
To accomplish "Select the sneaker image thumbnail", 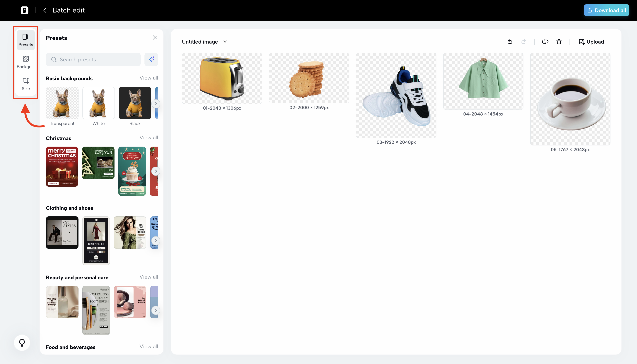I will click(396, 95).
